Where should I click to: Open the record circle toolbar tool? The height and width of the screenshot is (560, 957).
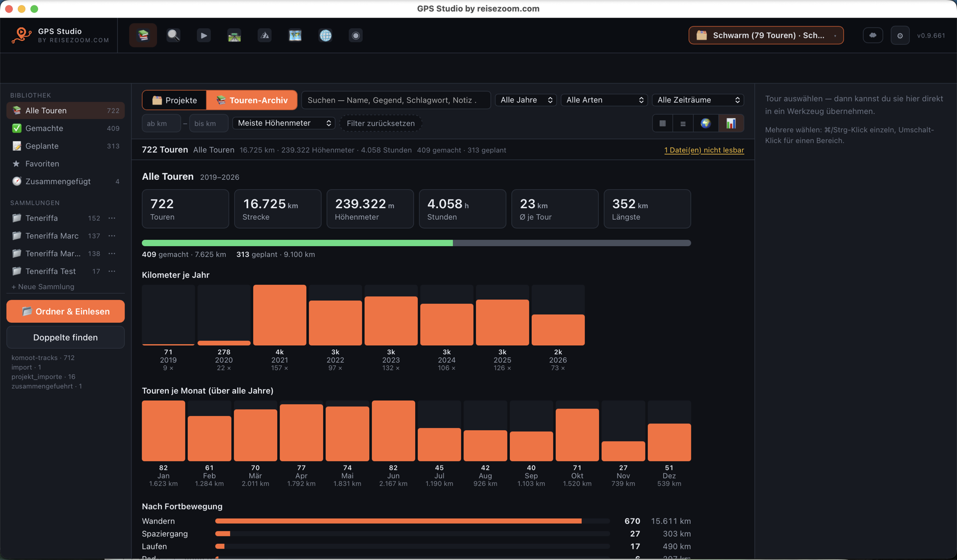click(x=355, y=35)
